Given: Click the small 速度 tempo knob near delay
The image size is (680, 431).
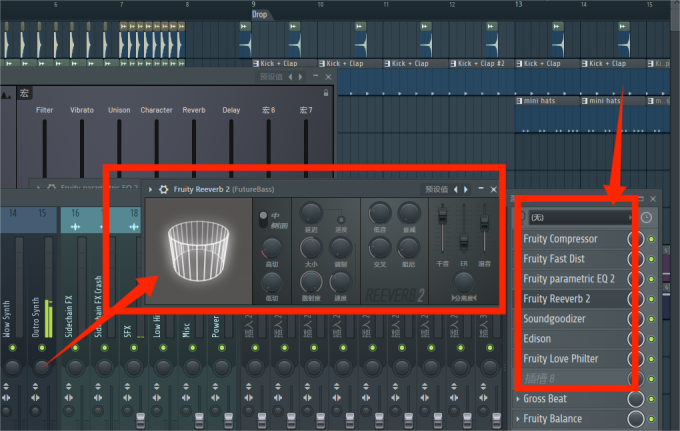Looking at the screenshot, I should click(341, 220).
